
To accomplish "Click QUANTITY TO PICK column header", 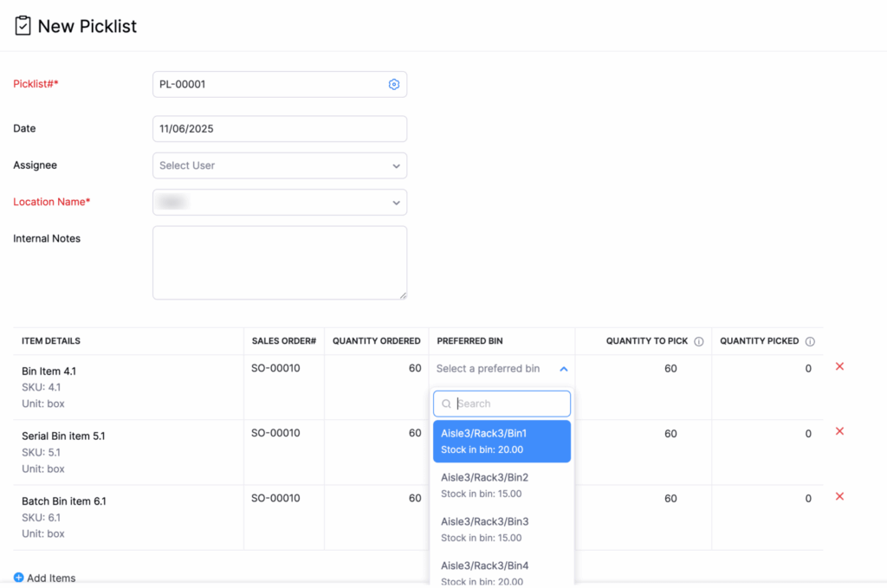I will [646, 341].
